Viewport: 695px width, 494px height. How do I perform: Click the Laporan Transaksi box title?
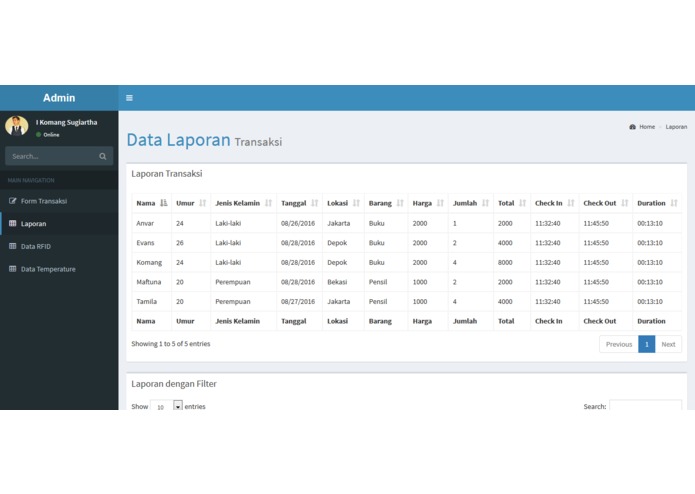167,174
